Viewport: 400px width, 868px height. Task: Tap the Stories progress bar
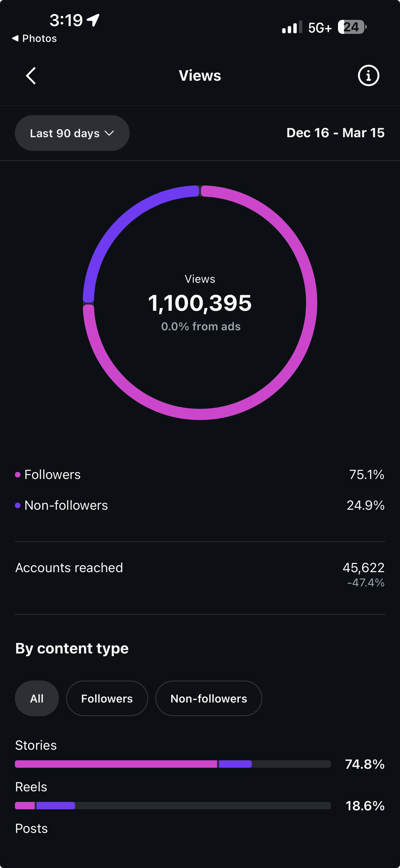tap(173, 764)
